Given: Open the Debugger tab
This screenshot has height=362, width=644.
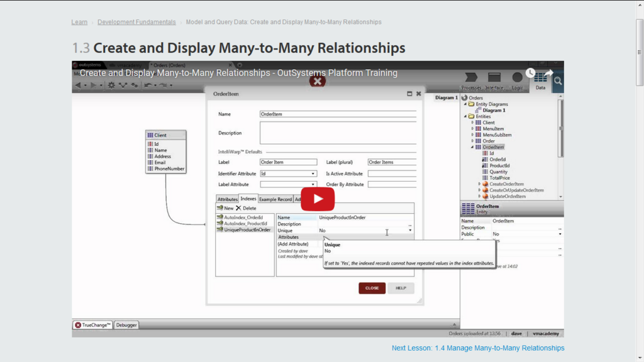Looking at the screenshot, I should pos(126,325).
